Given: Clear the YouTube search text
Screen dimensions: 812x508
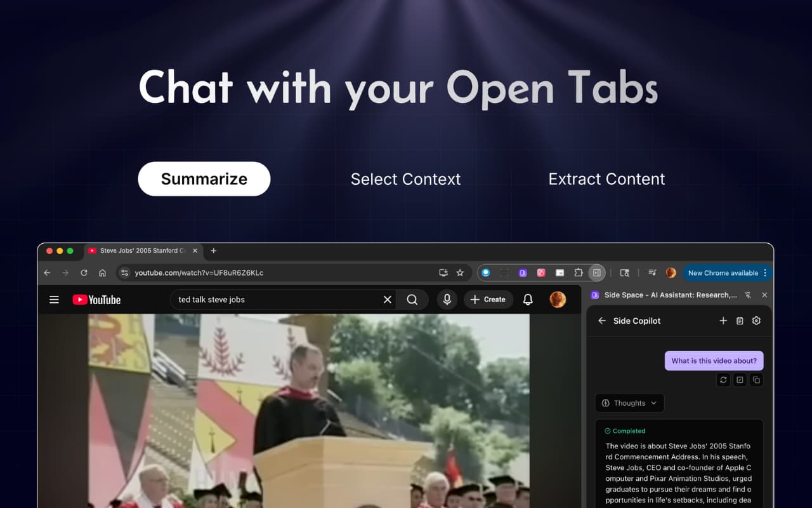Looking at the screenshot, I should (x=388, y=300).
